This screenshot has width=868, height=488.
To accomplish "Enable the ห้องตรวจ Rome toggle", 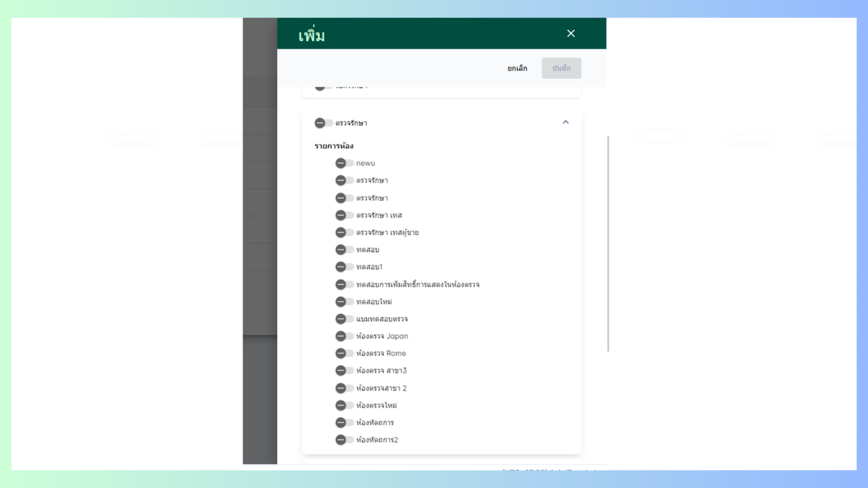I will (344, 353).
